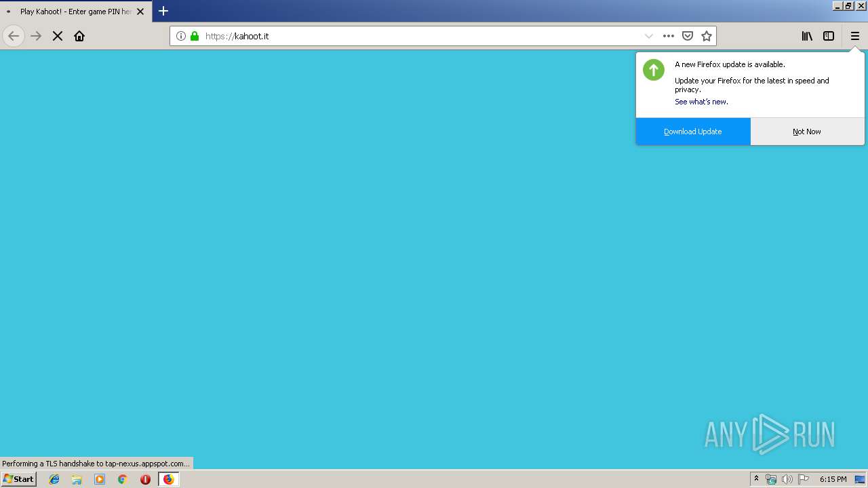
Task: Expand the address bar history dropdown
Action: click(649, 36)
